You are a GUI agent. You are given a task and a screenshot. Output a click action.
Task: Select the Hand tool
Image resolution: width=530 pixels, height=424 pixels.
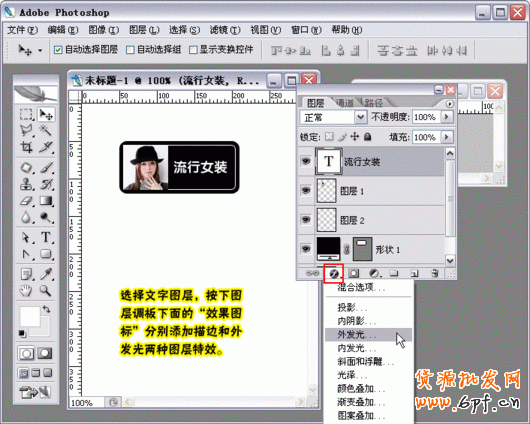26,290
